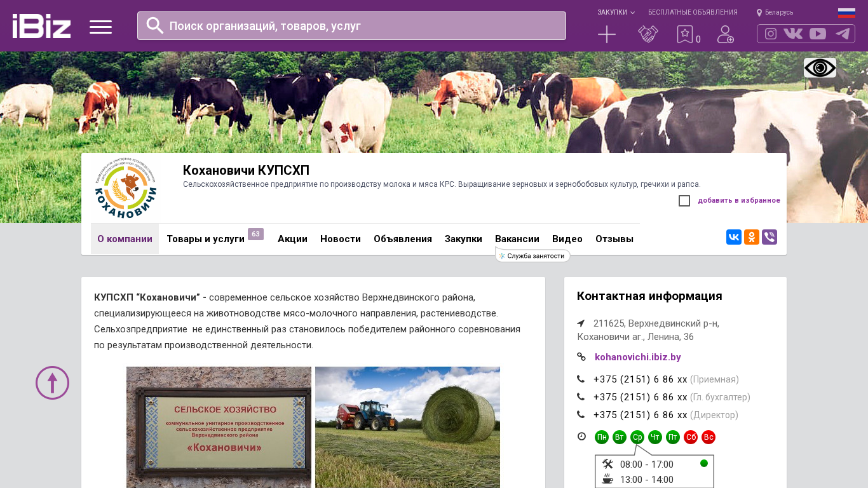Select the Чт weekday circle
The height and width of the screenshot is (488, 868).
(655, 437)
